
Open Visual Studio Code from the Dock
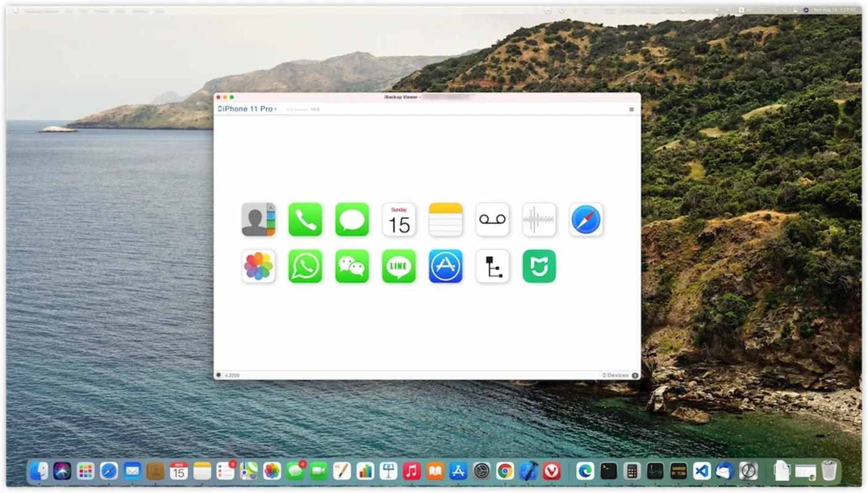click(x=702, y=471)
